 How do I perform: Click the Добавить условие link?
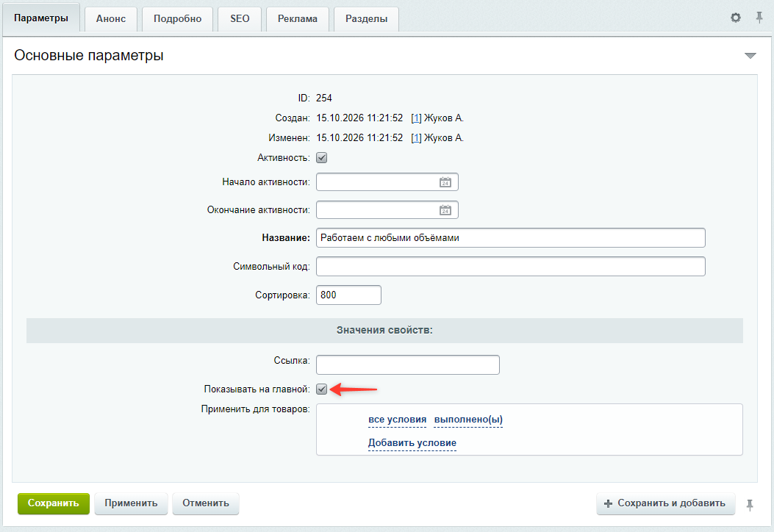pyautogui.click(x=412, y=443)
